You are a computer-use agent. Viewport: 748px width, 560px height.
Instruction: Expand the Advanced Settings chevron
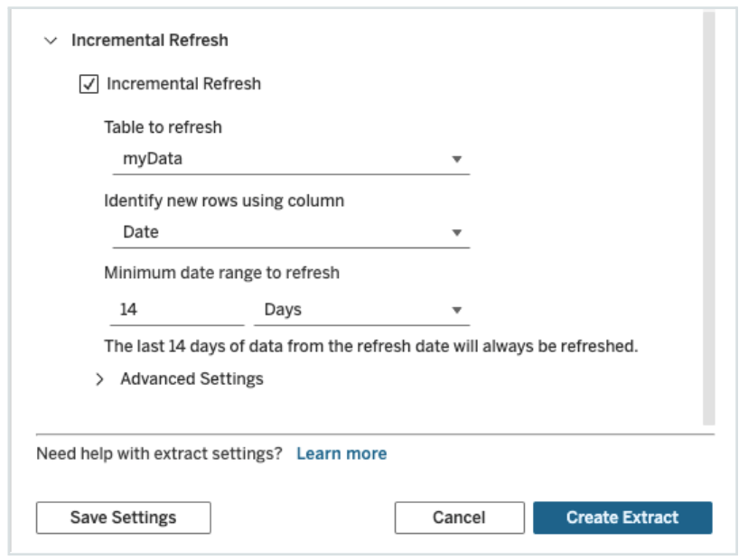100,379
